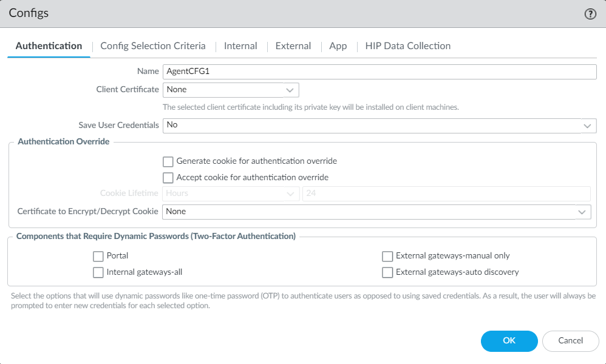Image resolution: width=606 pixels, height=364 pixels.
Task: Click the OK button
Action: tap(509, 341)
